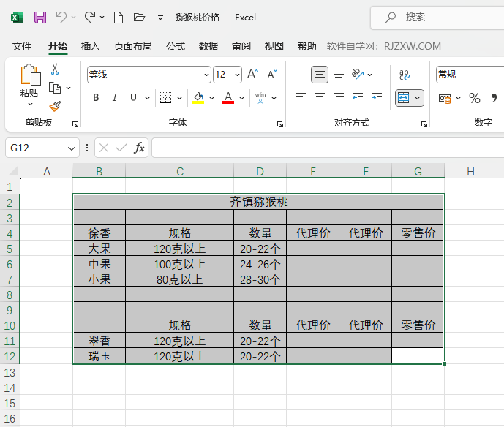Switch to the 视图 tab
Viewport: 504px width, 427px height.
tap(274, 46)
